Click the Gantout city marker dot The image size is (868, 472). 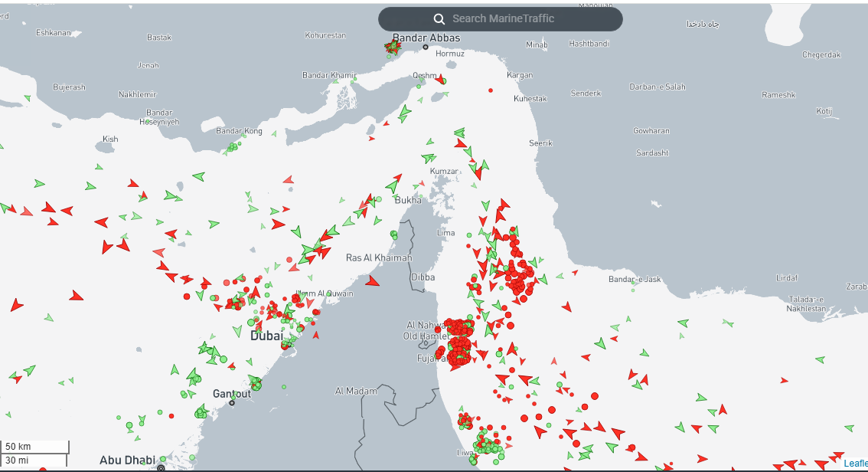pos(232,403)
